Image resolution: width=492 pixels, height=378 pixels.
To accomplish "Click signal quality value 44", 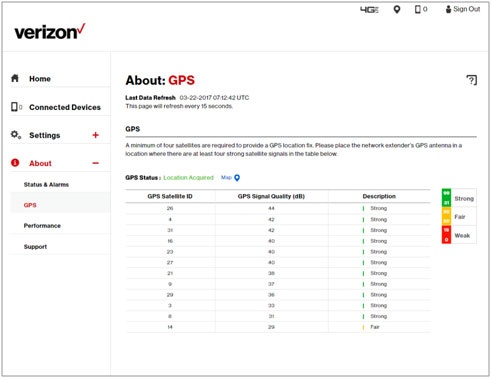I will point(271,208).
